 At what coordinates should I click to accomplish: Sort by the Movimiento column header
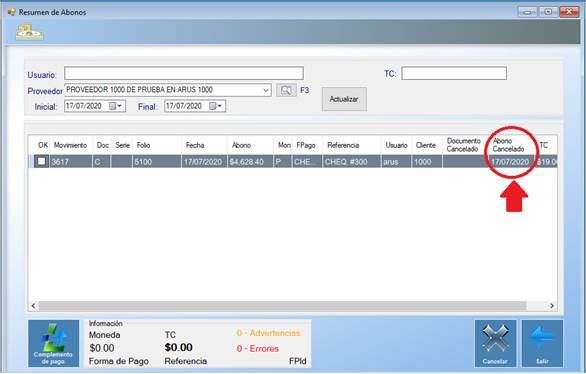pyautogui.click(x=71, y=145)
